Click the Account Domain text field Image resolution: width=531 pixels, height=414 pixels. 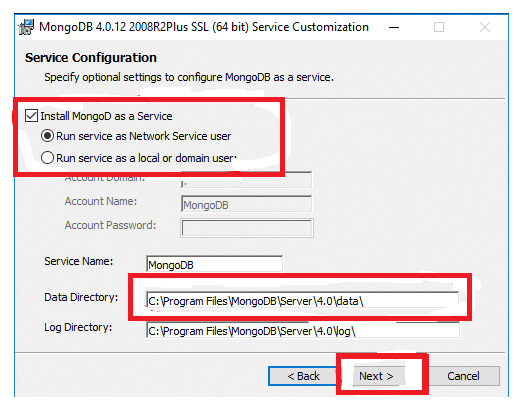point(247,181)
